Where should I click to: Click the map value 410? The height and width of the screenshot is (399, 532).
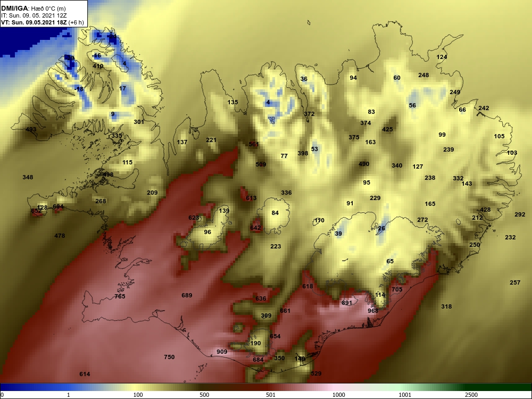[98, 66]
